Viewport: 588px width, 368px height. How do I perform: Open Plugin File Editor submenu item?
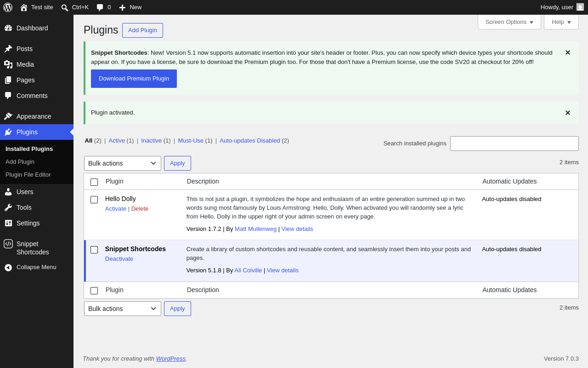click(x=28, y=175)
